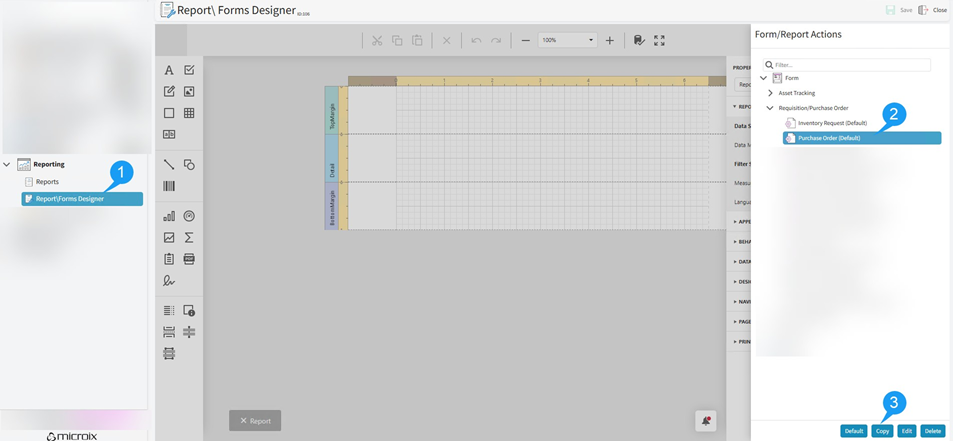953x441 pixels.
Task: Select the bar Chart tool
Action: pos(169,216)
